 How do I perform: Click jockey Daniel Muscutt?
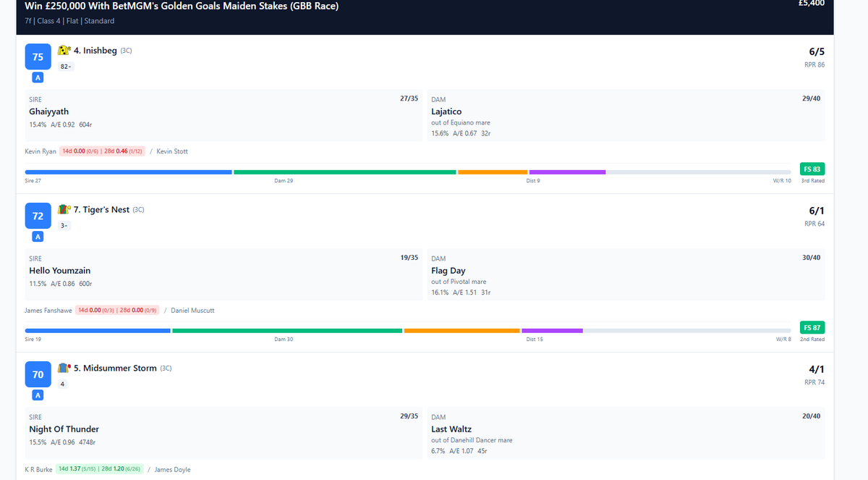pos(192,310)
